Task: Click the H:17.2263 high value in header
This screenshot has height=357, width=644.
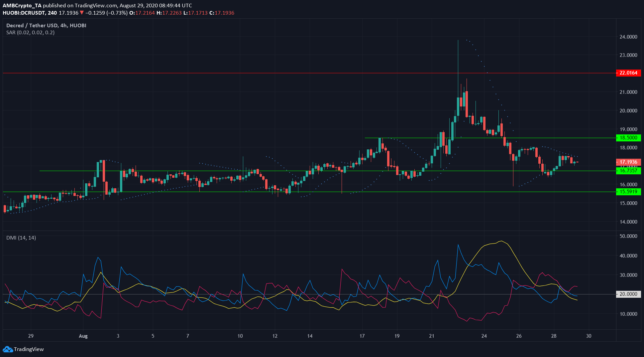Action: (x=169, y=13)
